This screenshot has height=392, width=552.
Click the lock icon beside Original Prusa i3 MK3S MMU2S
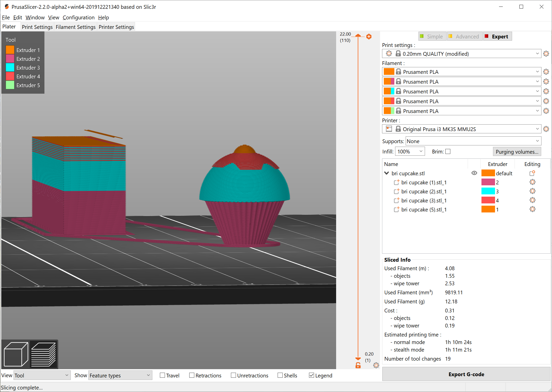pos(398,129)
